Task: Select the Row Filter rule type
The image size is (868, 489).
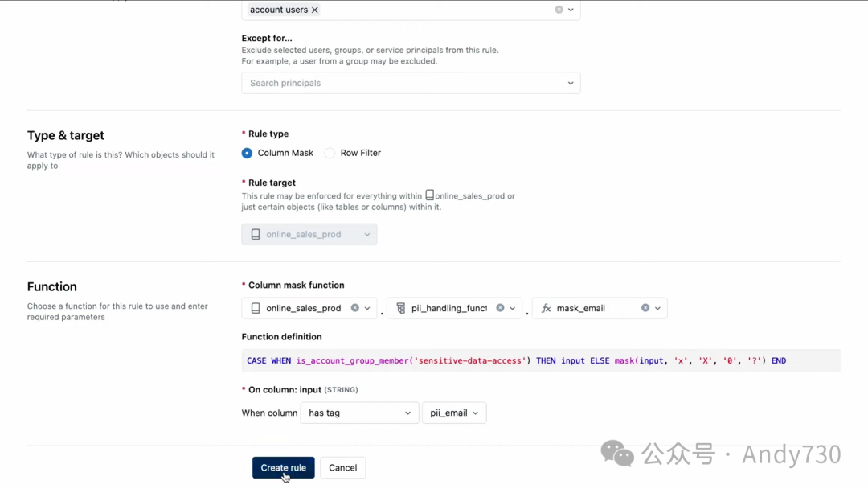Action: coord(330,153)
